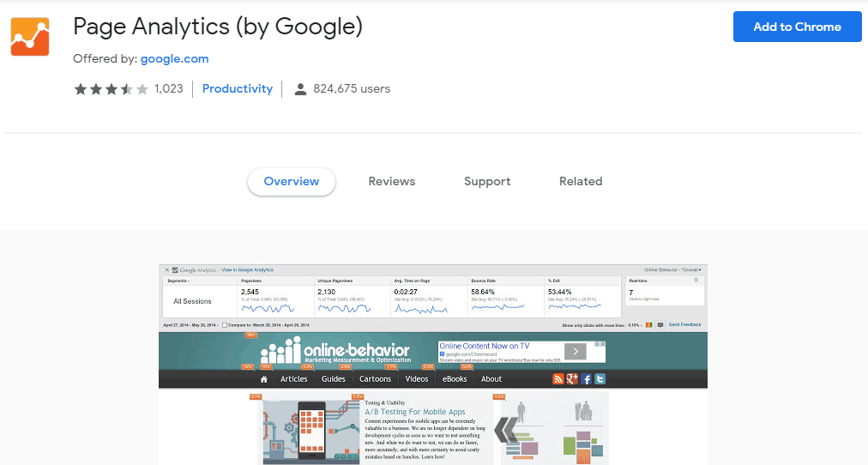The height and width of the screenshot is (465, 868).
Task: Click the 'All Sessions' segment label
Action: [x=192, y=301]
